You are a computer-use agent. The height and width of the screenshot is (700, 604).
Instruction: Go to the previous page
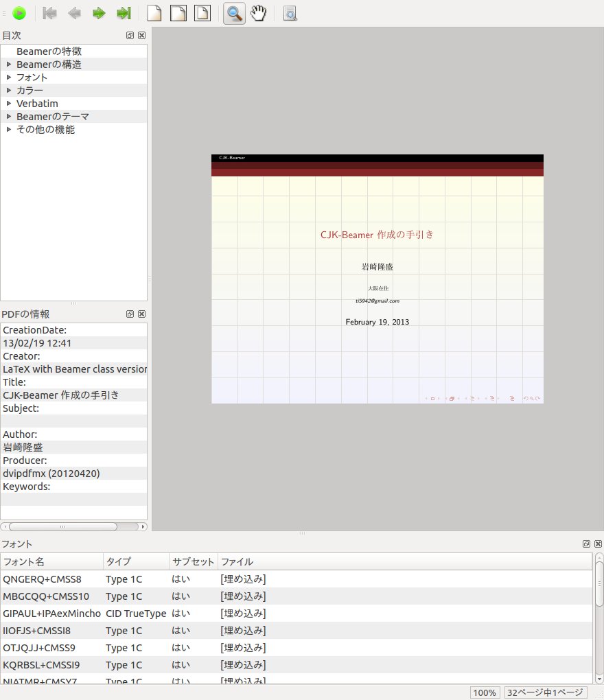[x=74, y=13]
